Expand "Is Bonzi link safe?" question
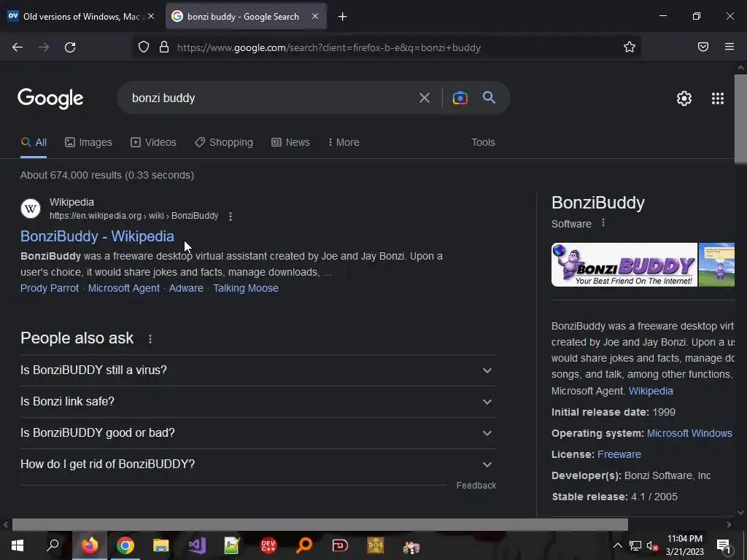 [x=258, y=402]
